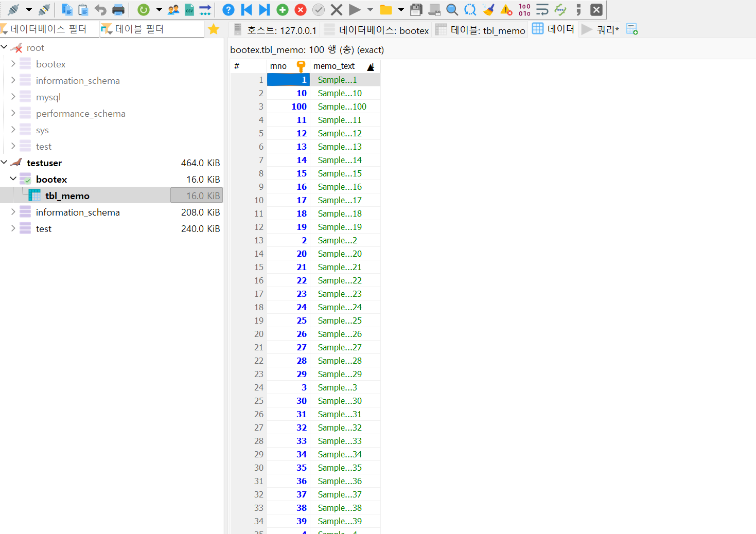Expand performance_schema database node
The image size is (756, 534).
click(x=13, y=113)
